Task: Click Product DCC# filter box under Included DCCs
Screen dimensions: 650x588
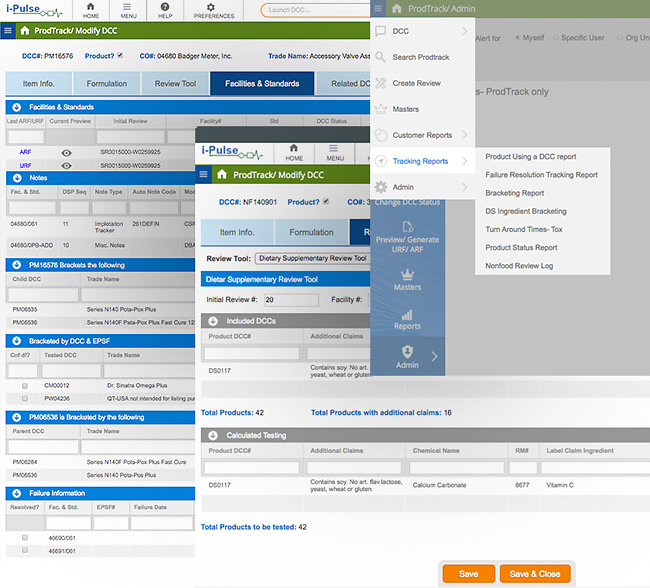Action: [x=252, y=353]
